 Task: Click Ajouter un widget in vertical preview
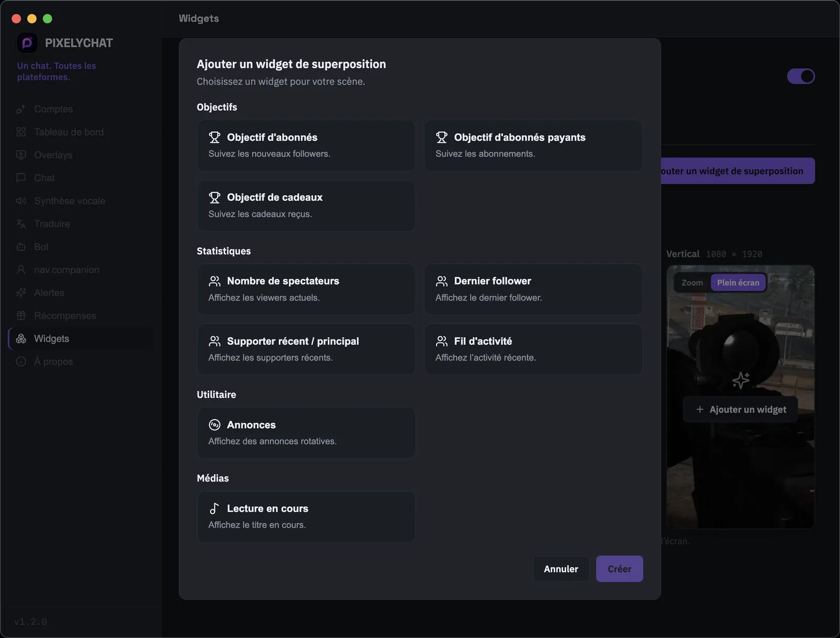(x=740, y=409)
